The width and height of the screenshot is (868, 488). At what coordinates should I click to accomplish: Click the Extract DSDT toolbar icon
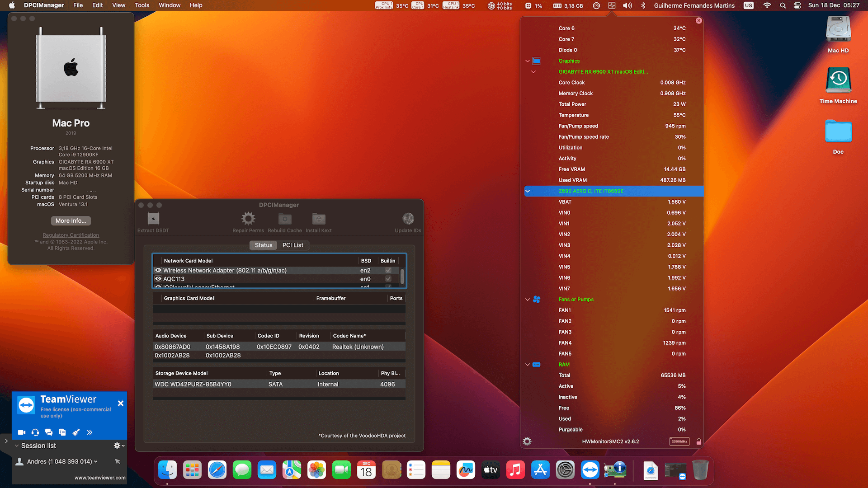click(x=153, y=219)
